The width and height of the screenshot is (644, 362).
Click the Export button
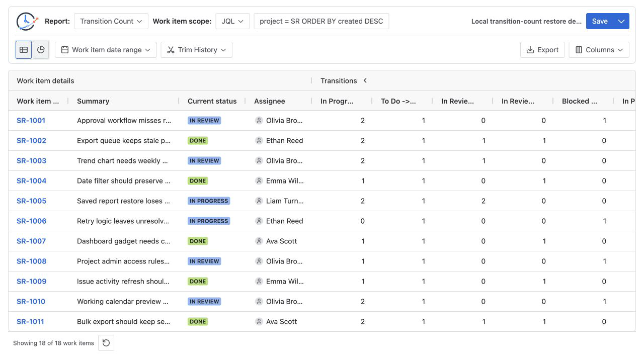point(542,50)
